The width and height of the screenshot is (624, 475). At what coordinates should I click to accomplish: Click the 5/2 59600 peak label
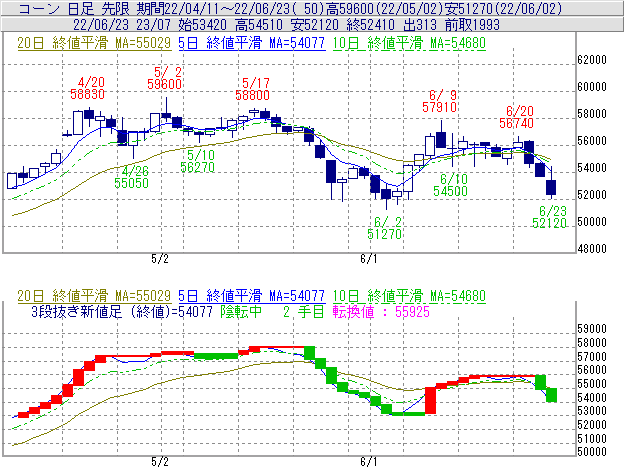click(164, 78)
